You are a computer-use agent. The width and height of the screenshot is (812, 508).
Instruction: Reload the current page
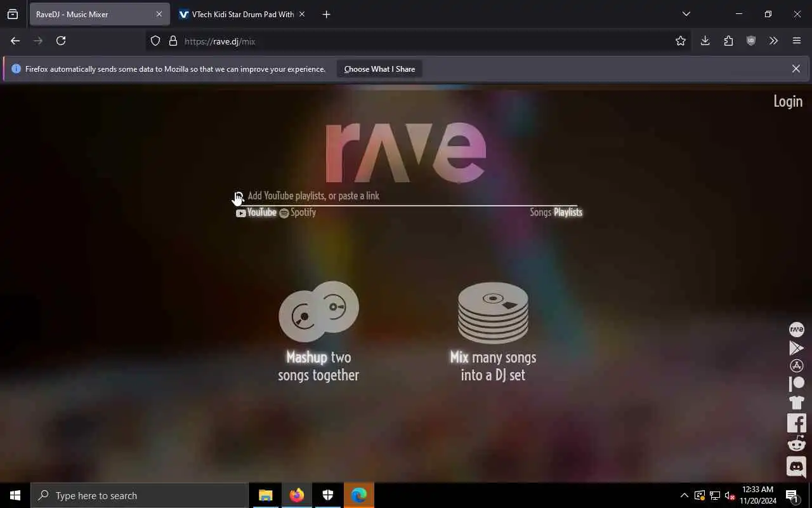coord(61,41)
